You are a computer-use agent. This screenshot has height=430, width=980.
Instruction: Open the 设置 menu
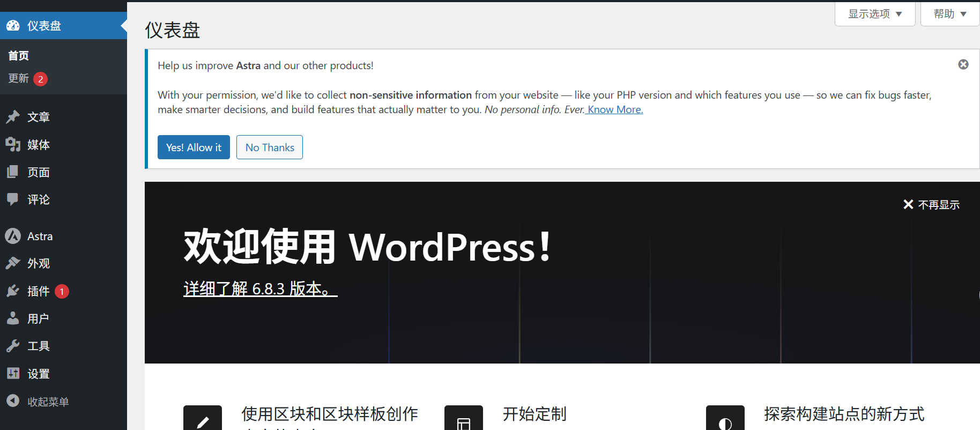pyautogui.click(x=63, y=374)
